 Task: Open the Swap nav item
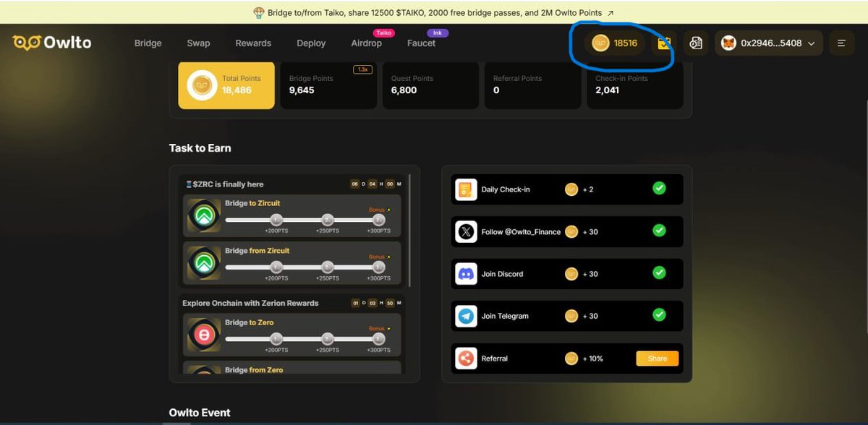(198, 43)
